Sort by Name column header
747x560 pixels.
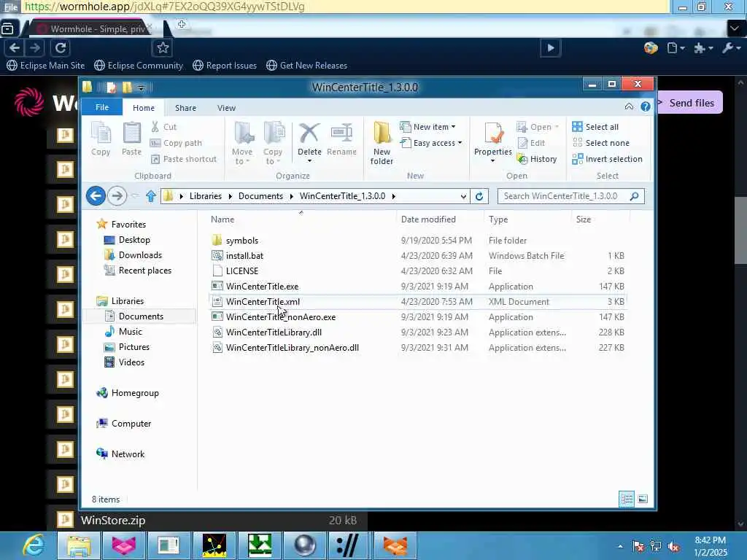[x=222, y=219]
